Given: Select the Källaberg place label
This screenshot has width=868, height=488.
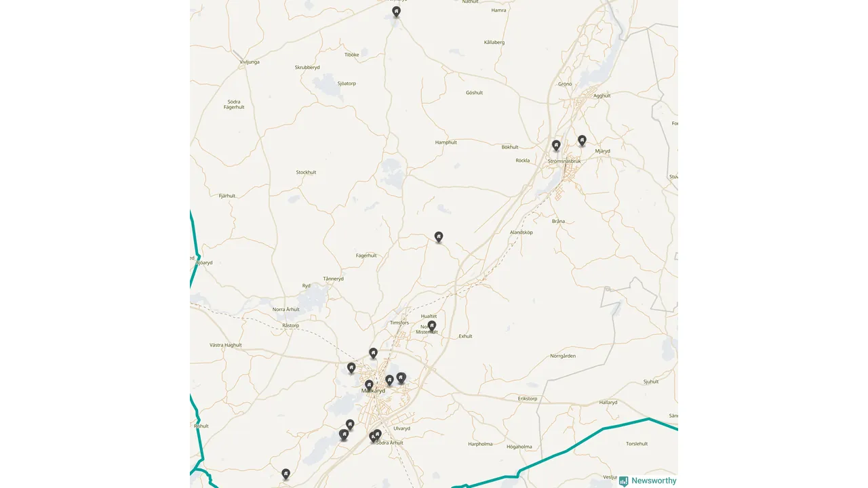Looking at the screenshot, I should click(x=494, y=42).
